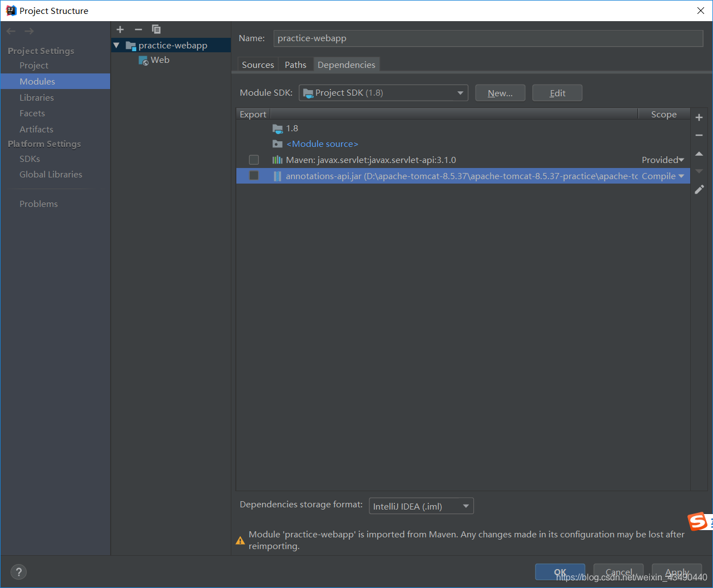Go back with the left arrow
Viewport: 713px width, 588px height.
(11, 31)
